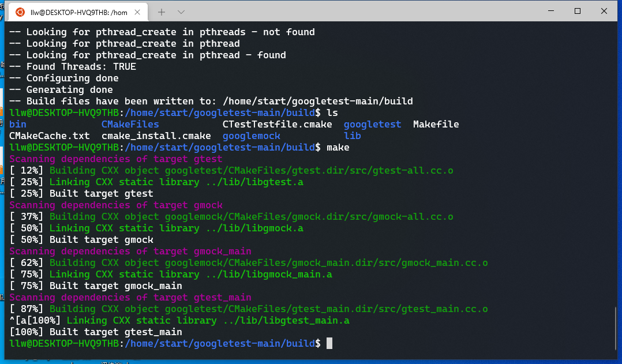This screenshot has width=622, height=364.
Task: Click 'cmake_install.cmake' in ls output
Action: (156, 136)
